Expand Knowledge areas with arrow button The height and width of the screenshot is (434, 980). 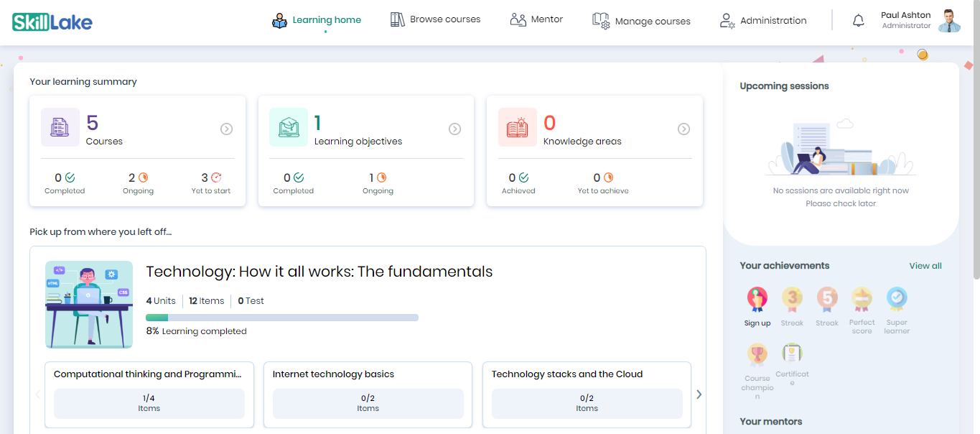pos(683,129)
